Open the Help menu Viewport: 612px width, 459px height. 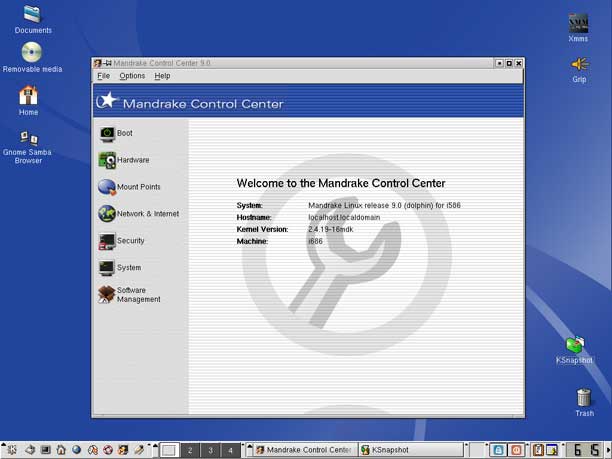162,76
